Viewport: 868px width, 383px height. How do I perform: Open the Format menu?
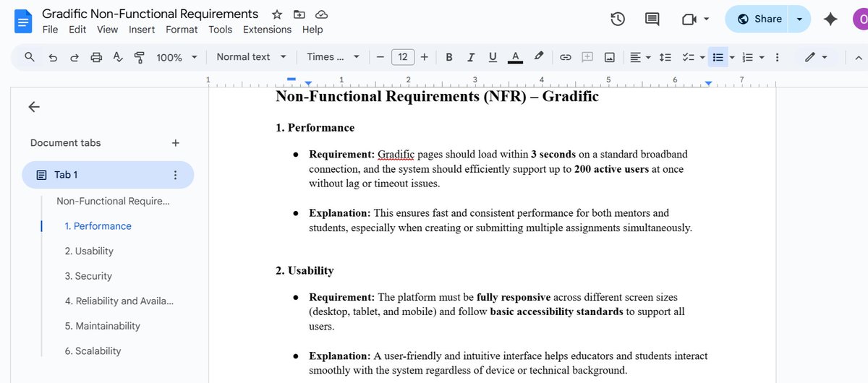tap(182, 30)
